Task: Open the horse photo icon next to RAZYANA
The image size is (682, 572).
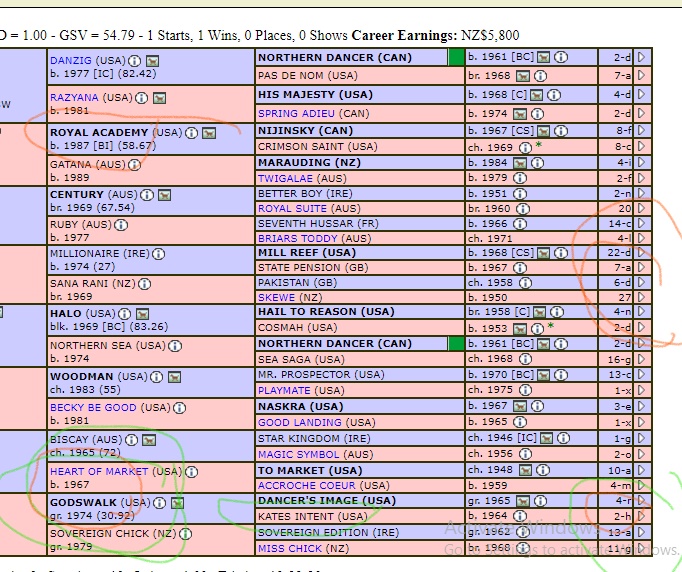Action: 160,98
